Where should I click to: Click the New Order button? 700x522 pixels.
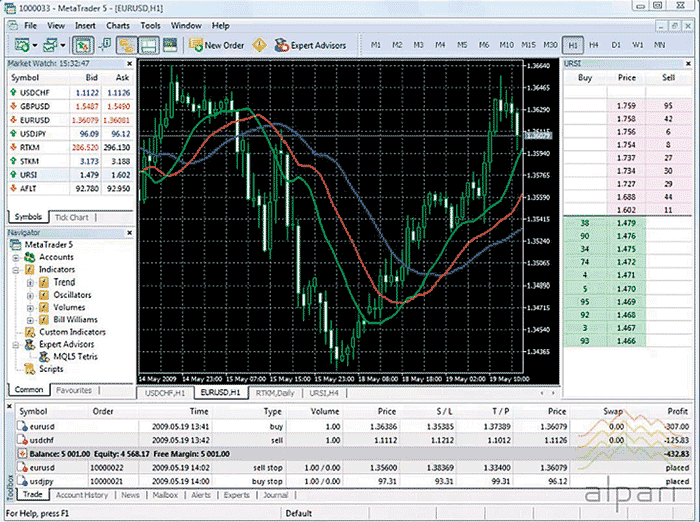[216, 45]
